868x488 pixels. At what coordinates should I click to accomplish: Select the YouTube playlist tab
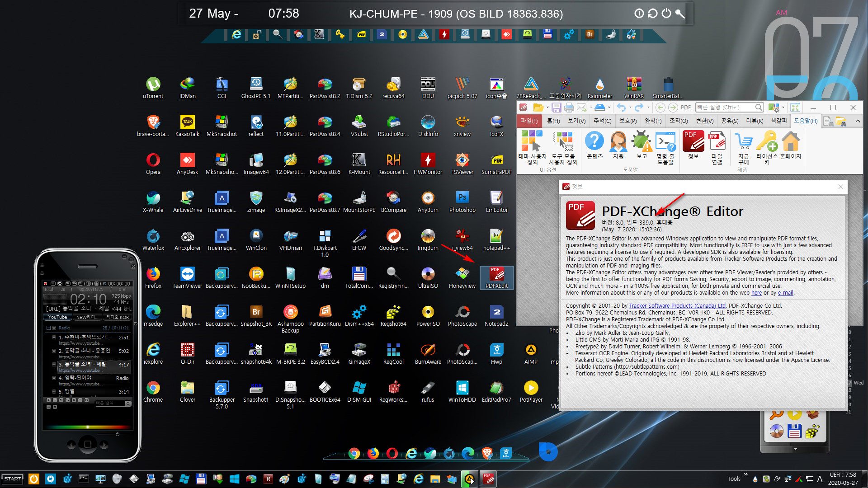(x=58, y=317)
